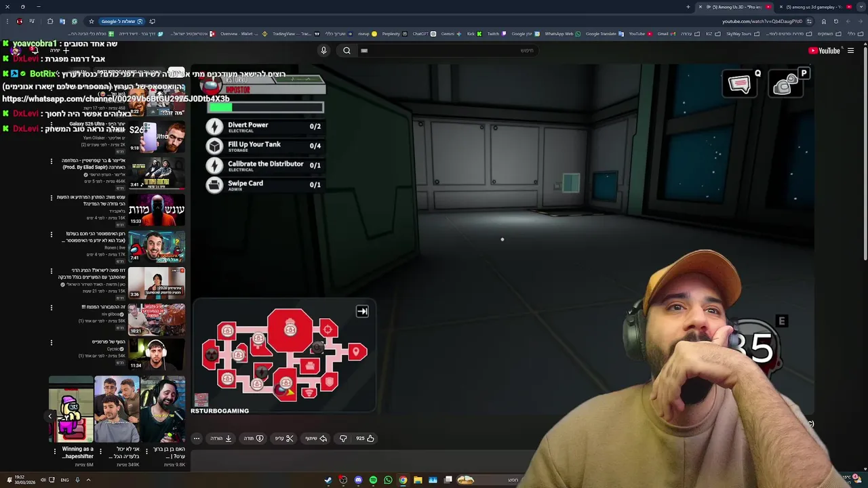The width and height of the screenshot is (868, 488).
Task: Click the YouTube logo
Action: pos(824,50)
